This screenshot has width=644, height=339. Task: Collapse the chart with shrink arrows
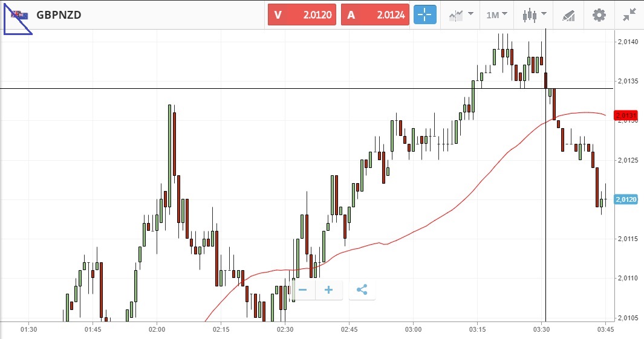pyautogui.click(x=629, y=15)
